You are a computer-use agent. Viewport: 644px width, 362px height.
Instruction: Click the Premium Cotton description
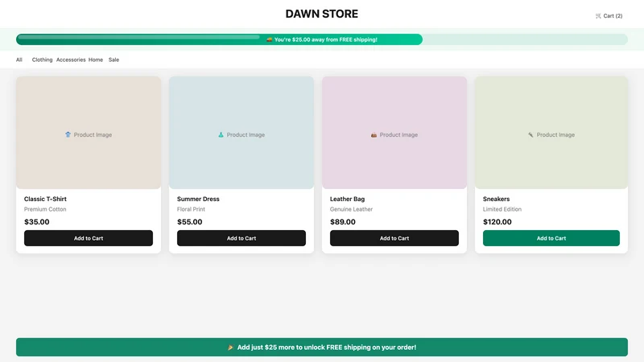[x=45, y=209]
